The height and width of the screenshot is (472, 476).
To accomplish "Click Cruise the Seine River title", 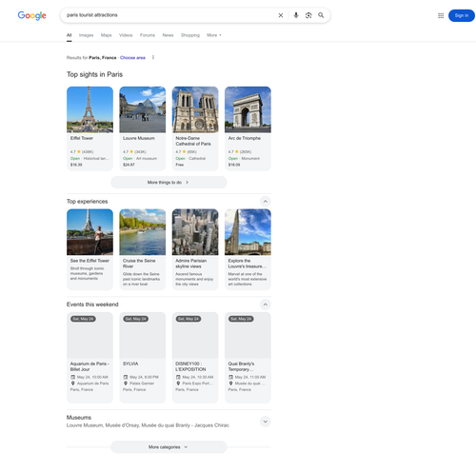I will (139, 264).
